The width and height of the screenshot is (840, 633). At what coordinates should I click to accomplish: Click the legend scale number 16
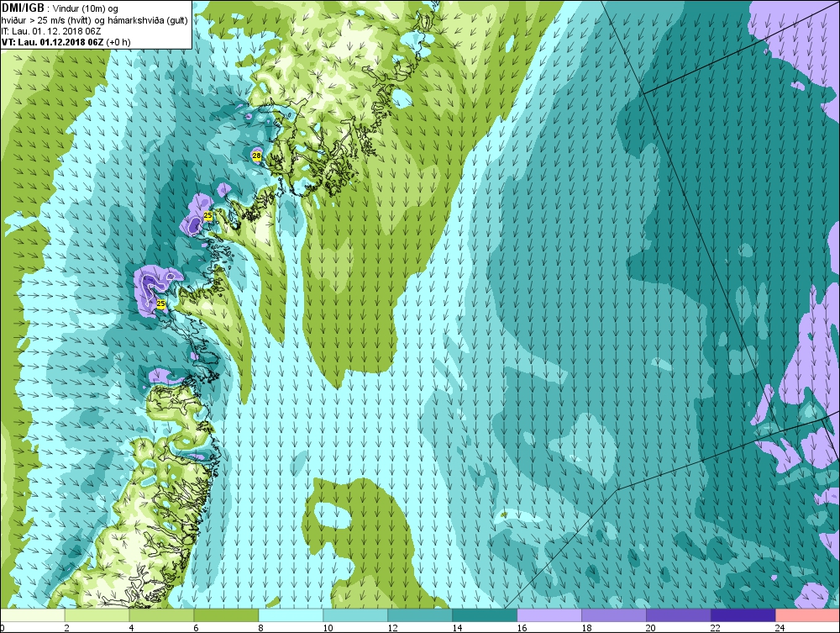coord(522,628)
